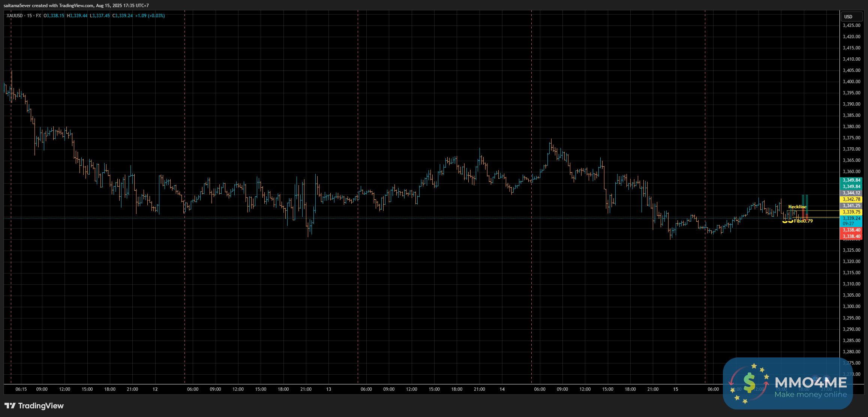Click the MMO4ME dollar sign logo
The height and width of the screenshot is (417, 868).
pyautogui.click(x=749, y=383)
